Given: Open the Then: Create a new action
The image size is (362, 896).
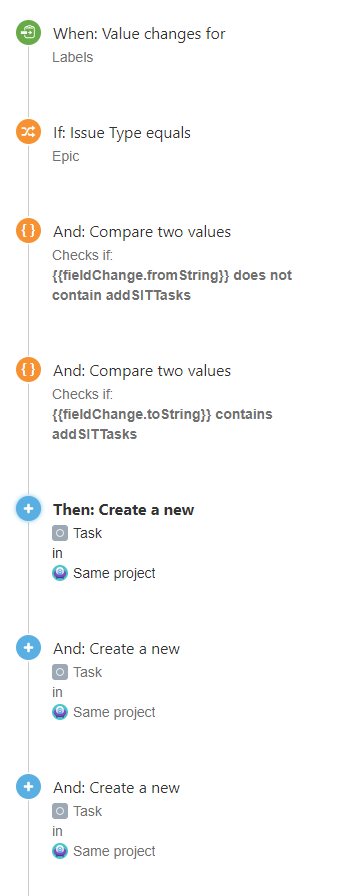Looking at the screenshot, I should coord(123,510).
